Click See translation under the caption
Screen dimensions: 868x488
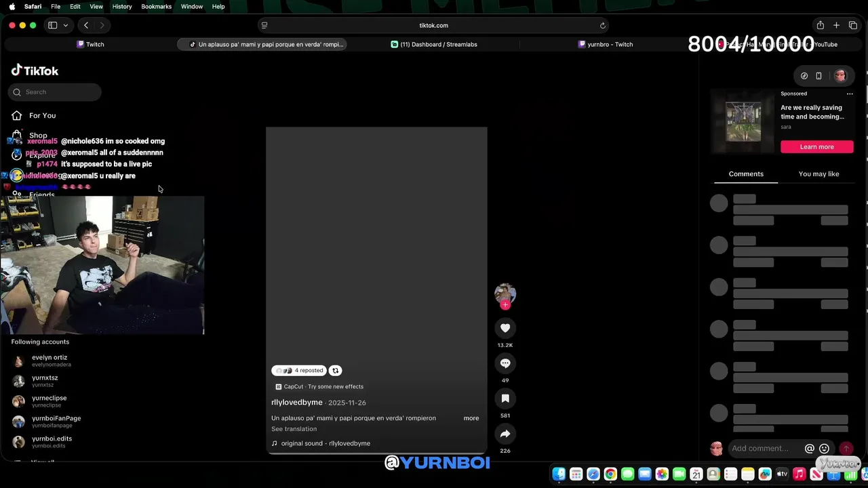click(294, 429)
